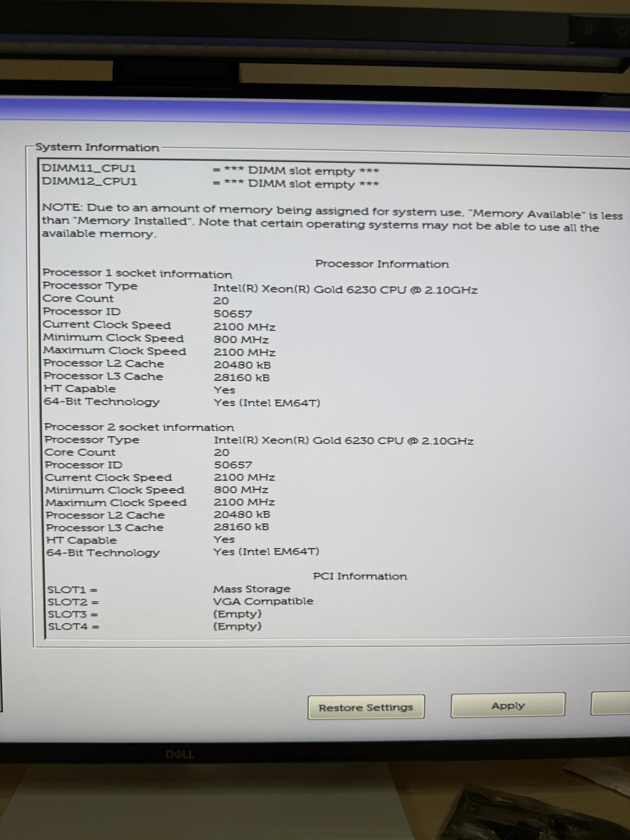Click Processor 2's Maximum Clock Speed label

pos(116,503)
